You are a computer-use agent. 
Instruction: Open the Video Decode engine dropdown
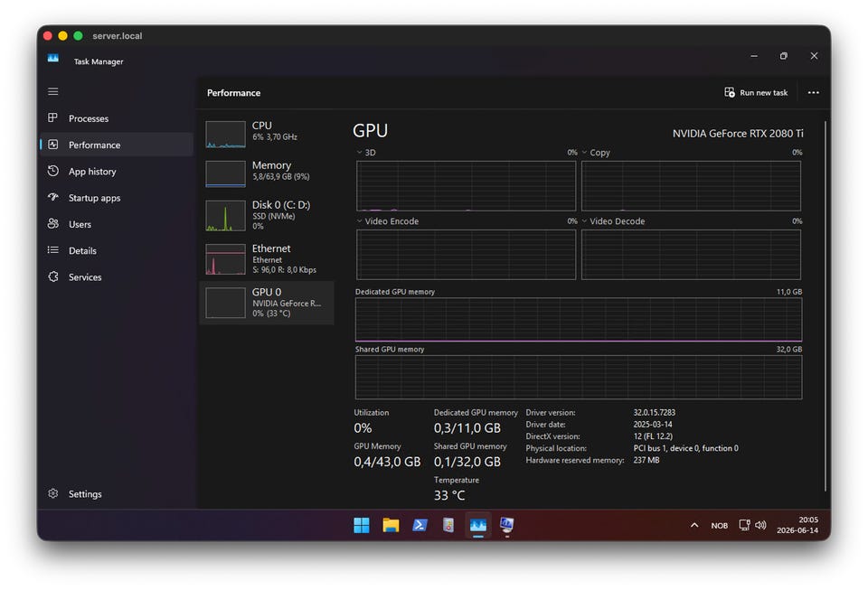click(613, 221)
